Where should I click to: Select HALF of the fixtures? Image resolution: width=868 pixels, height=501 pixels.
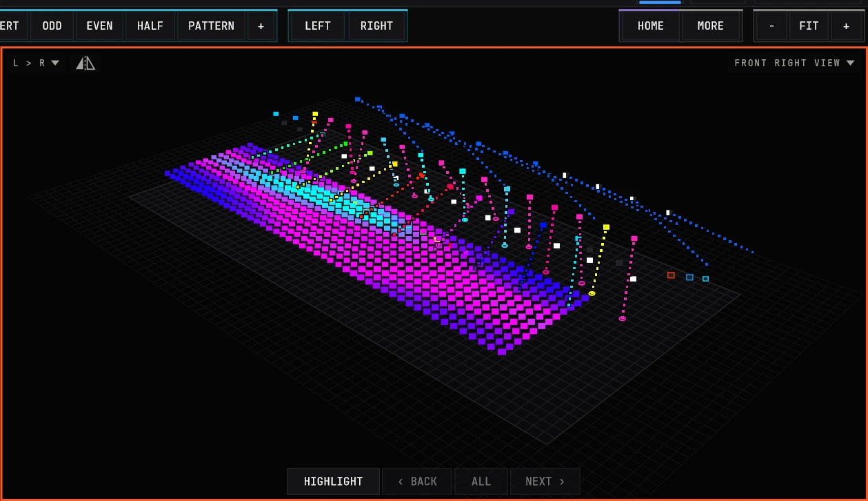(x=150, y=26)
